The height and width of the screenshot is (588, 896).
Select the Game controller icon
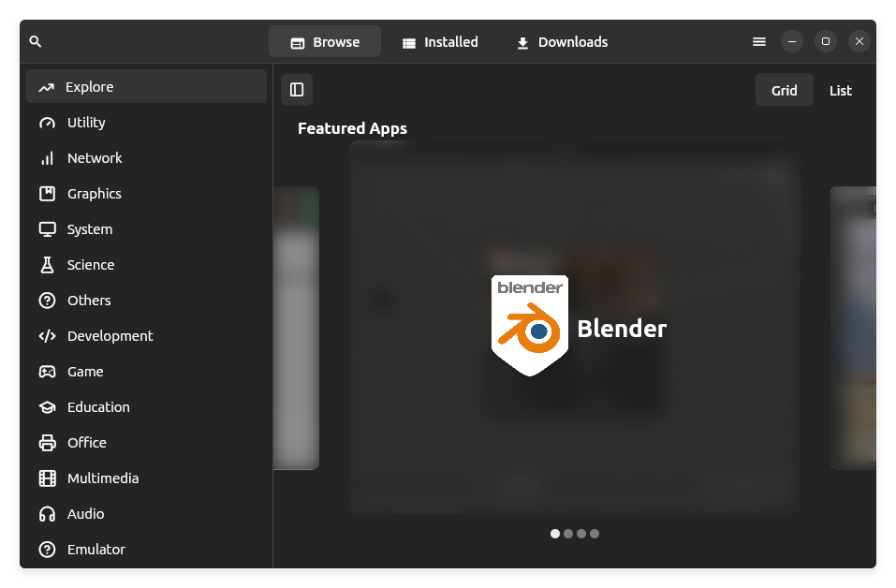coord(47,372)
